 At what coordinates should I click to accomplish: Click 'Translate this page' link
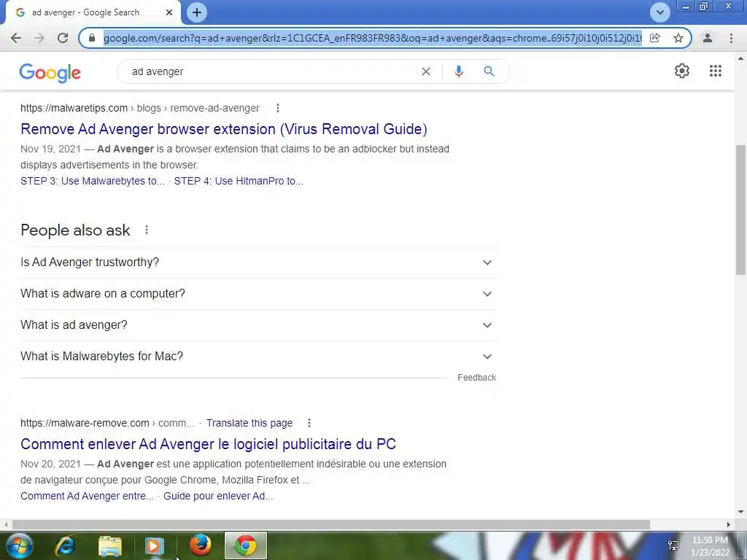coord(249,424)
